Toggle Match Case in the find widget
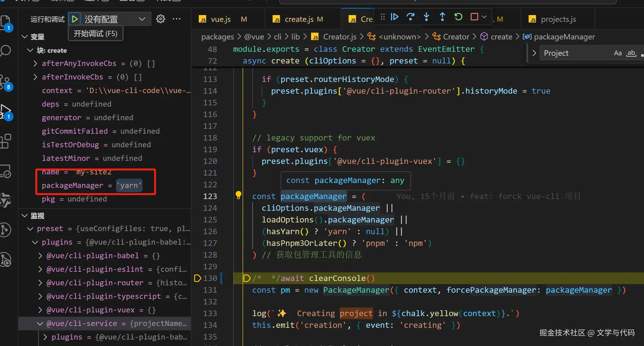This screenshot has width=644, height=346. 618,53
